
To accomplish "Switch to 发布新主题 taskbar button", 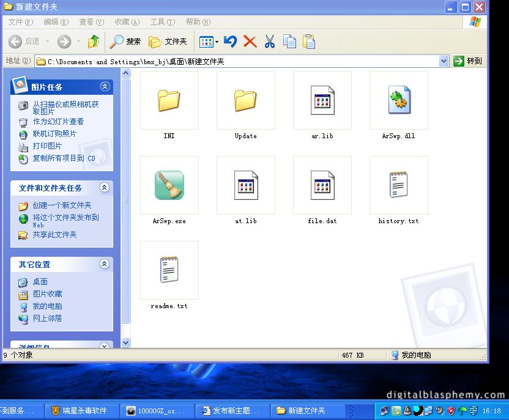I will 232,411.
